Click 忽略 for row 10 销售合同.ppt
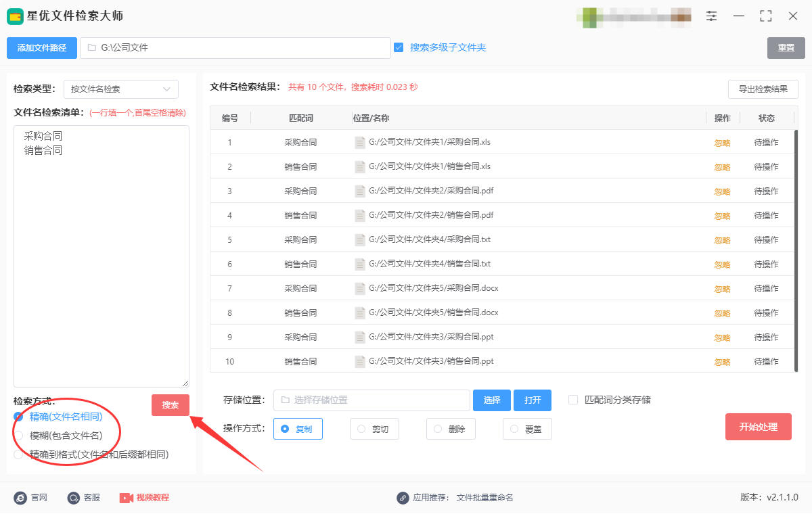Screen dimensions: 812x514 click(x=723, y=362)
